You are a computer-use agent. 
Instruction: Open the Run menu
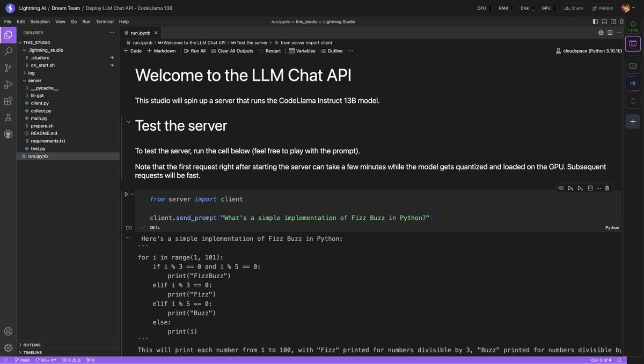pyautogui.click(x=86, y=21)
